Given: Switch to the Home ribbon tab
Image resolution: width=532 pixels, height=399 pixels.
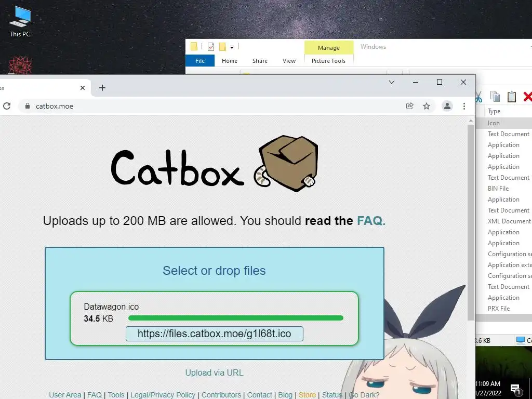Looking at the screenshot, I should pos(230,61).
